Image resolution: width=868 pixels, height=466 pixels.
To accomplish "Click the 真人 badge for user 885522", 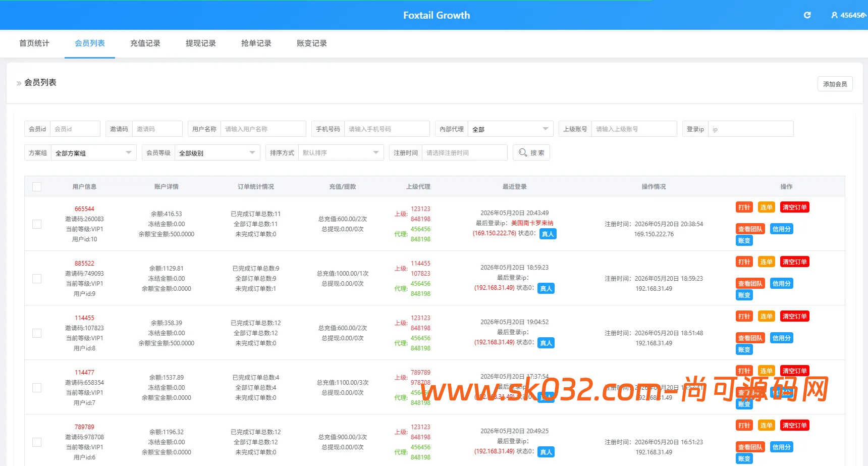I will [x=546, y=288].
